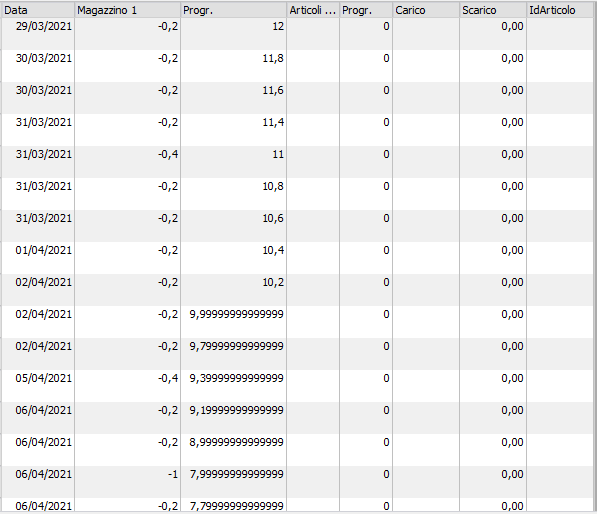This screenshot has height=514, width=597.
Task: Click the date cell 01/04/2021
Action: (x=37, y=258)
